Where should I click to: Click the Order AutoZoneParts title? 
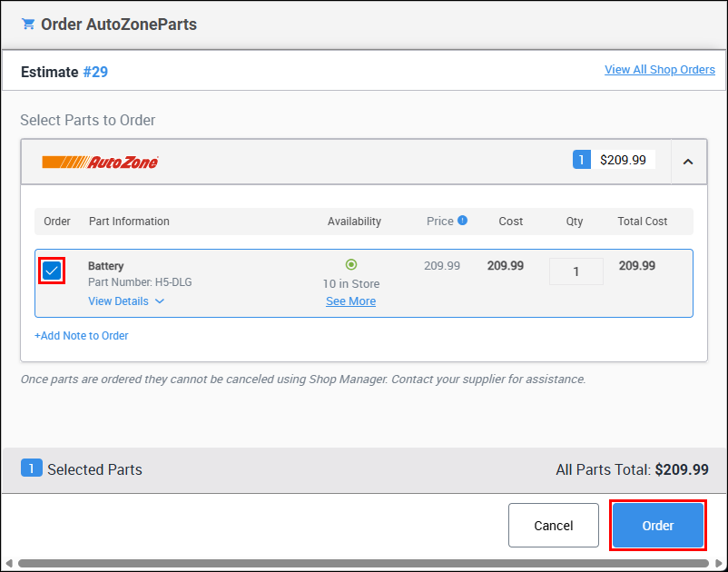pyautogui.click(x=119, y=25)
